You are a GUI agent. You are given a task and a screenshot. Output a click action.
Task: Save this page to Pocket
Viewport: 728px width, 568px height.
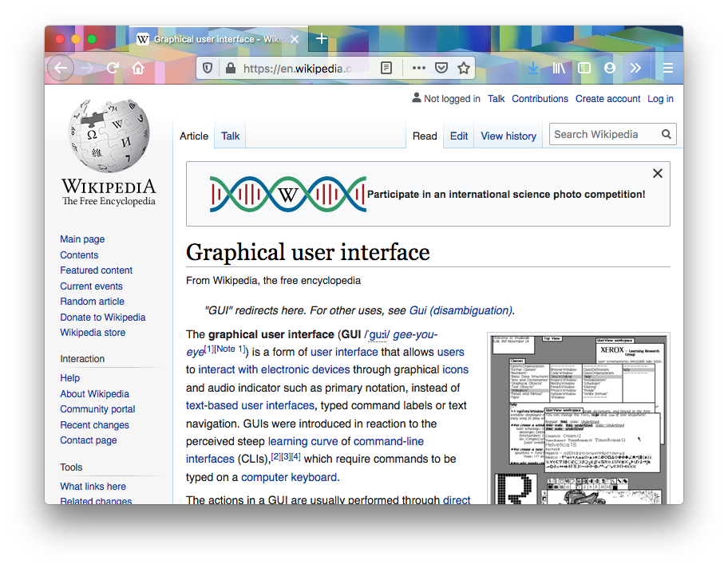coord(441,69)
